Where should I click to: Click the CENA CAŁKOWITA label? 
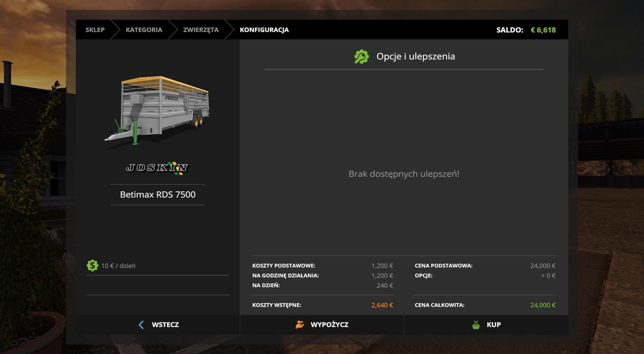point(439,305)
